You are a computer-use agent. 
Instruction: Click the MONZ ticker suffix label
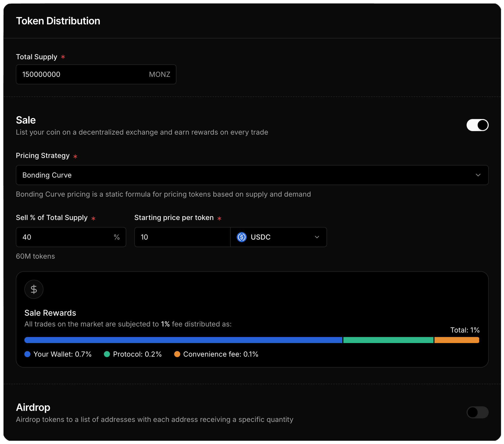(x=159, y=74)
